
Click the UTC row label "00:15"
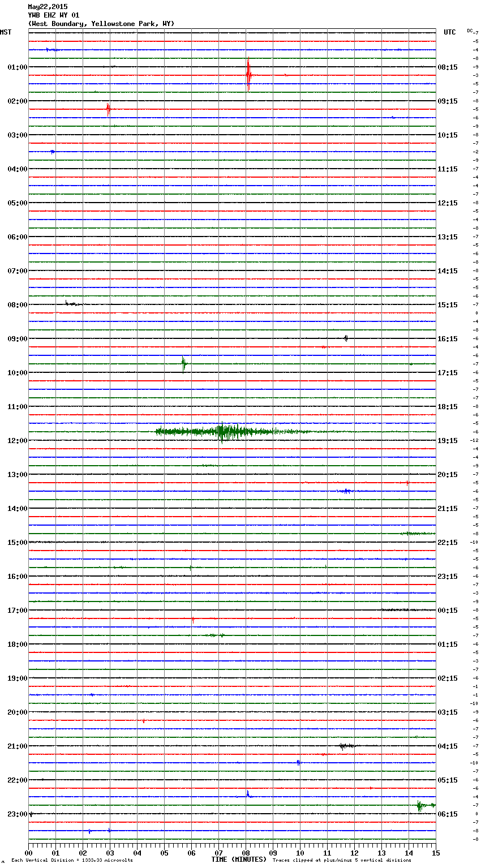(x=448, y=611)
